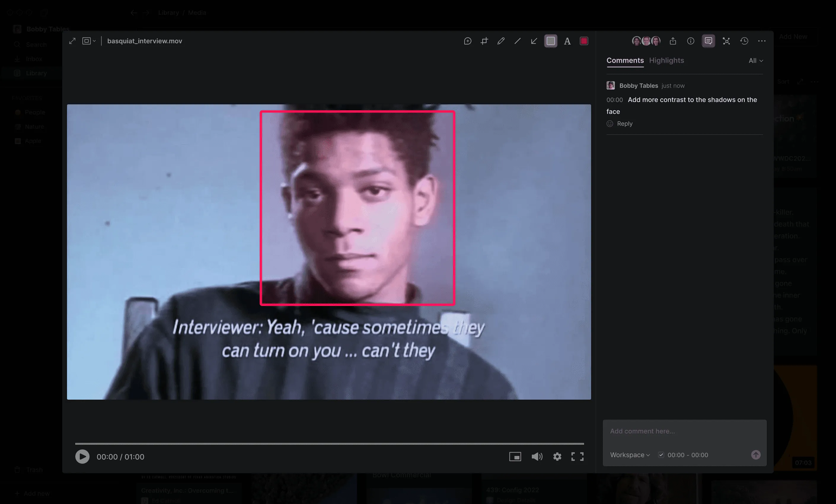836x504 pixels.
Task: Click the video progress bar
Action: pyautogui.click(x=329, y=444)
